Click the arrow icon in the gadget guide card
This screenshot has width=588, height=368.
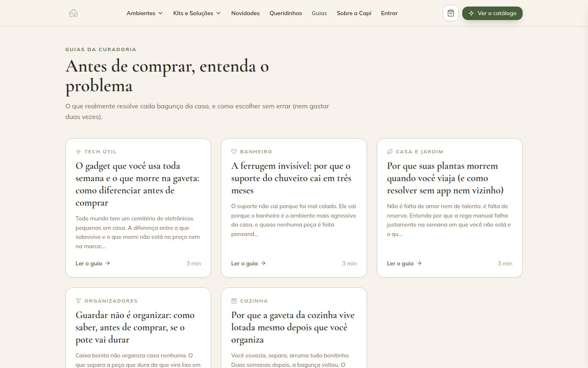point(108,263)
